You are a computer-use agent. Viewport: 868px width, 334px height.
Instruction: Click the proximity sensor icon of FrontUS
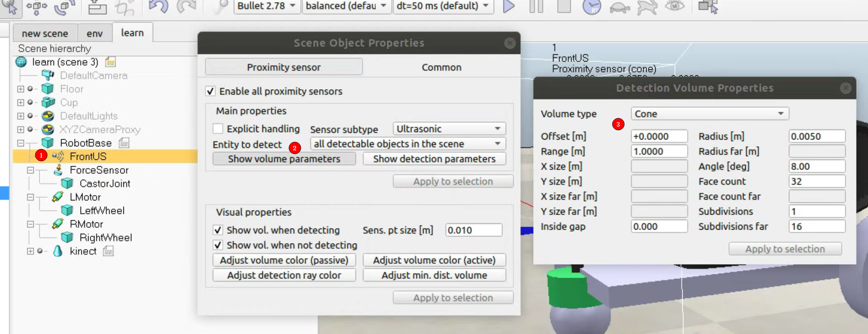(58, 156)
